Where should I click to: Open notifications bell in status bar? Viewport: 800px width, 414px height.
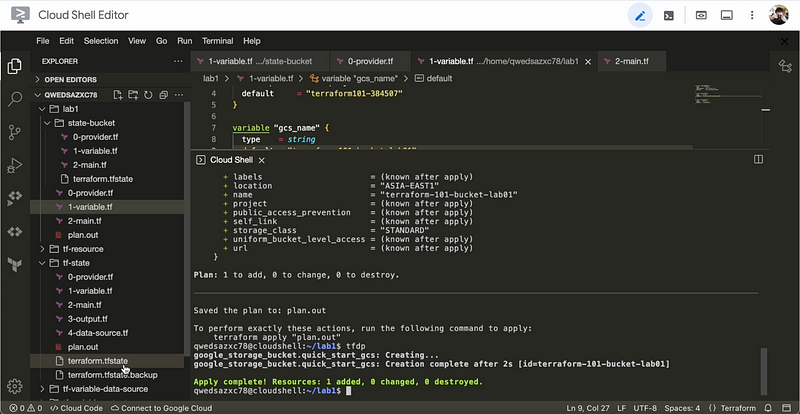pyautogui.click(x=768, y=408)
